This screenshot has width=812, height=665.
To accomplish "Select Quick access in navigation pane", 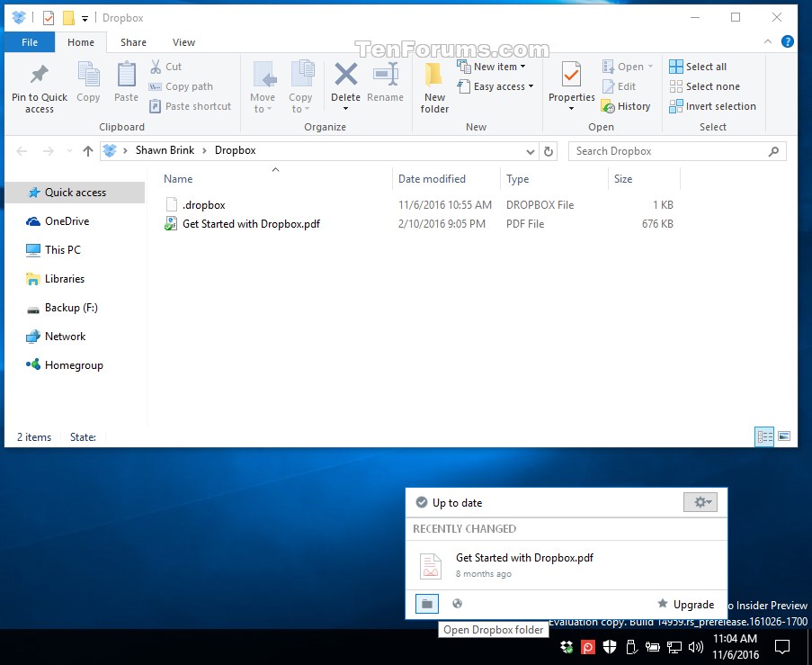I will pyautogui.click(x=76, y=193).
